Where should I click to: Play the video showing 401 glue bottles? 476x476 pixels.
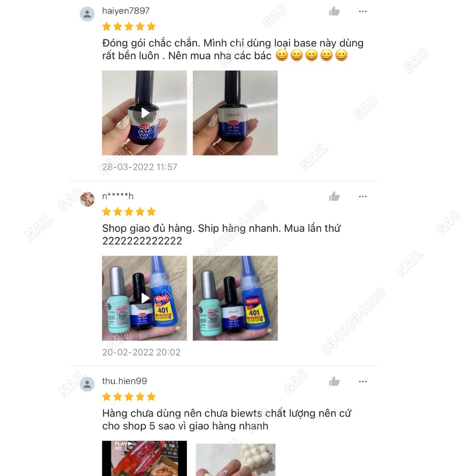tap(145, 298)
